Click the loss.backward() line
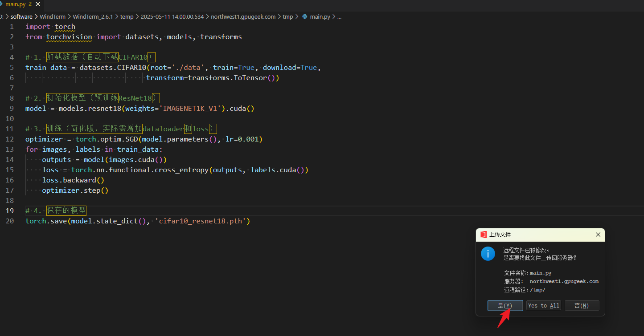 pyautogui.click(x=73, y=180)
